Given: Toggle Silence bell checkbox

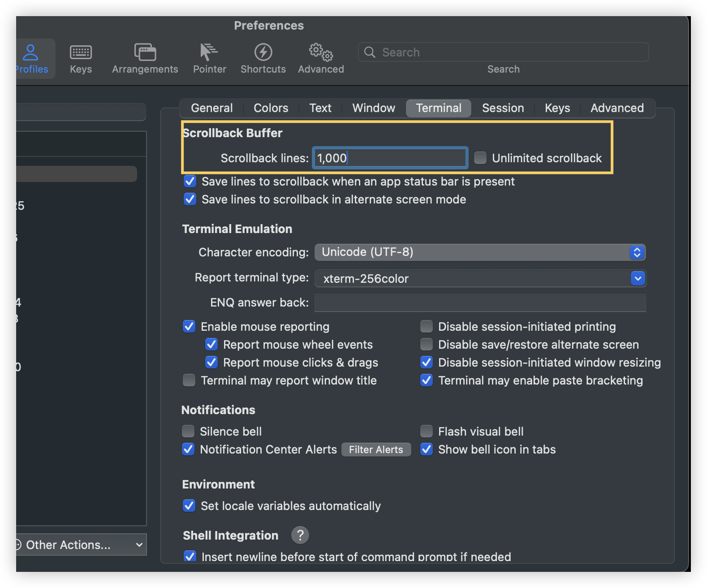Looking at the screenshot, I should pyautogui.click(x=188, y=431).
